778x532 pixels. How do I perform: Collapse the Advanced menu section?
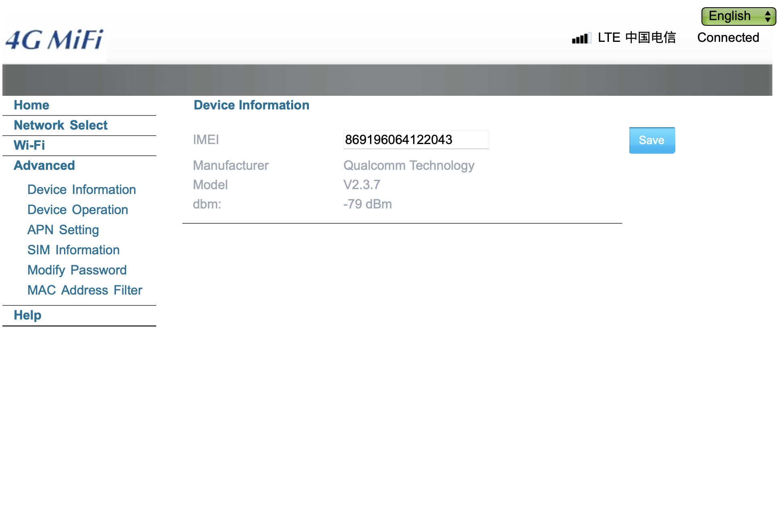44,165
